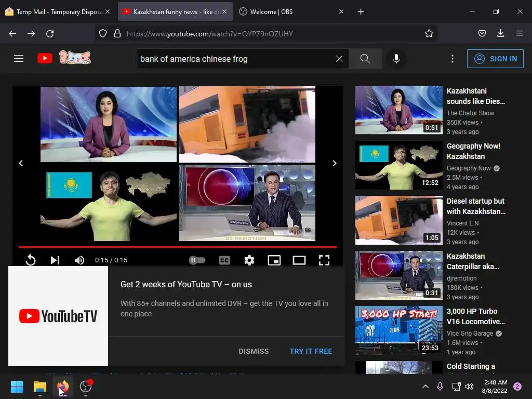Open 'Kazakhstan Caterpillar aka...' video title

click(473, 261)
